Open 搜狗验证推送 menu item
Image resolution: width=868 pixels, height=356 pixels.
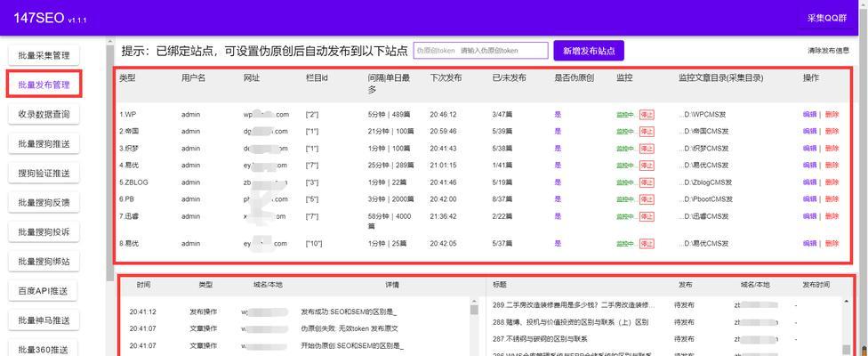click(44, 174)
